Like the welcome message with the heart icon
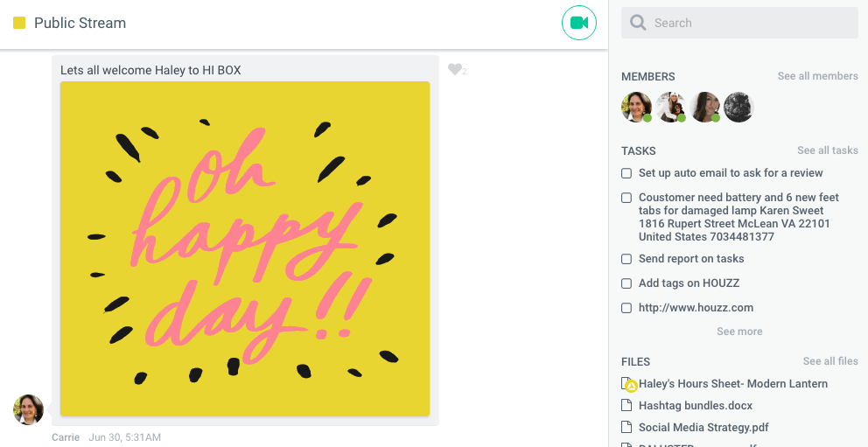 (454, 69)
